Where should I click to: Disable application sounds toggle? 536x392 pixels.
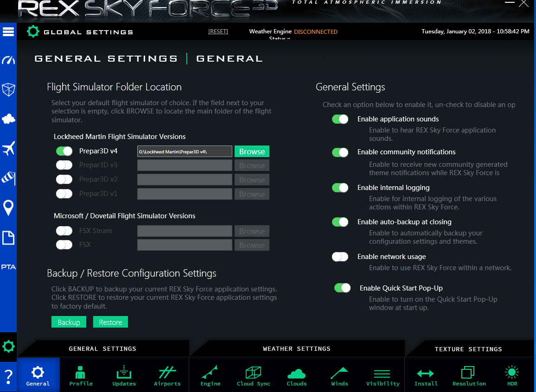(340, 119)
